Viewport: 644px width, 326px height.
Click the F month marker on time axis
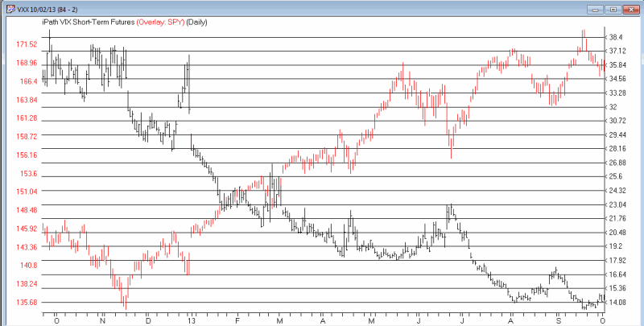click(237, 320)
